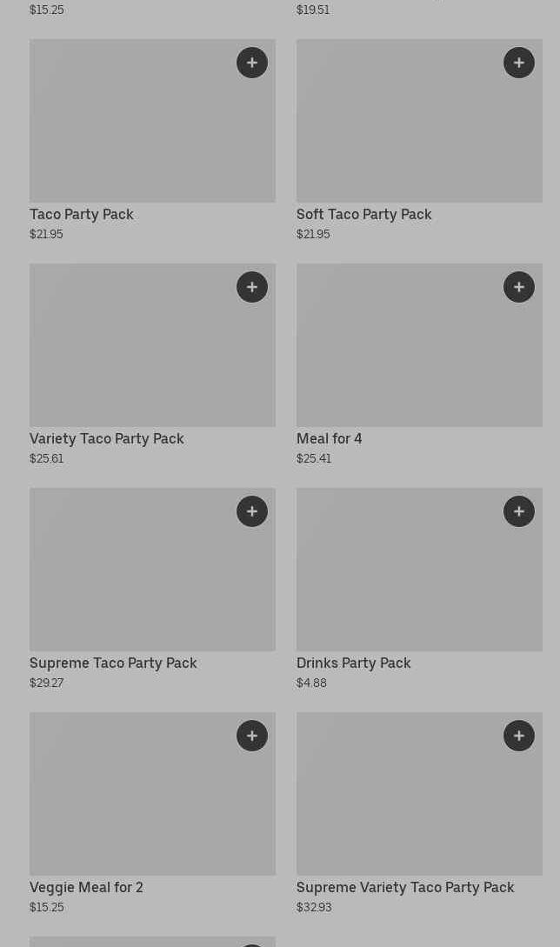
Task: Open Supreme Variety Taco Party Pack title
Action: [x=405, y=887]
